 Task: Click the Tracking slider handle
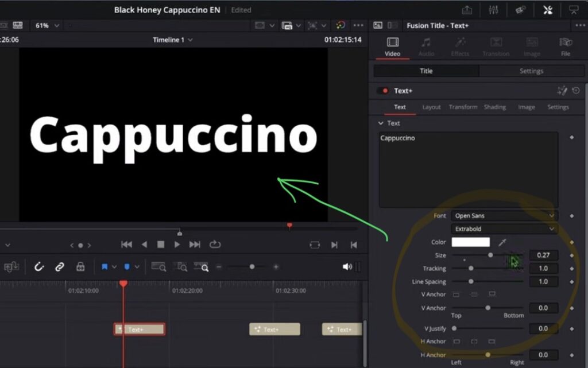[471, 268]
